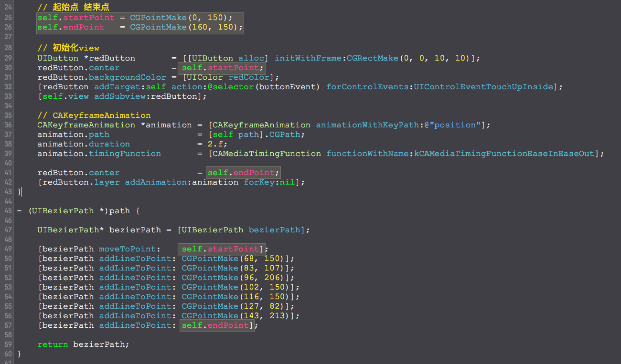Click line number 60 in the gutter
This screenshot has width=621, height=364.
click(8, 354)
